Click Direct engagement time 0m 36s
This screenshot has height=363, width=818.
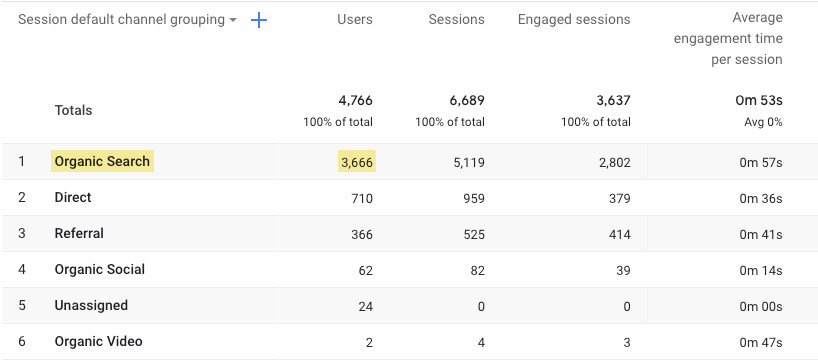click(761, 199)
